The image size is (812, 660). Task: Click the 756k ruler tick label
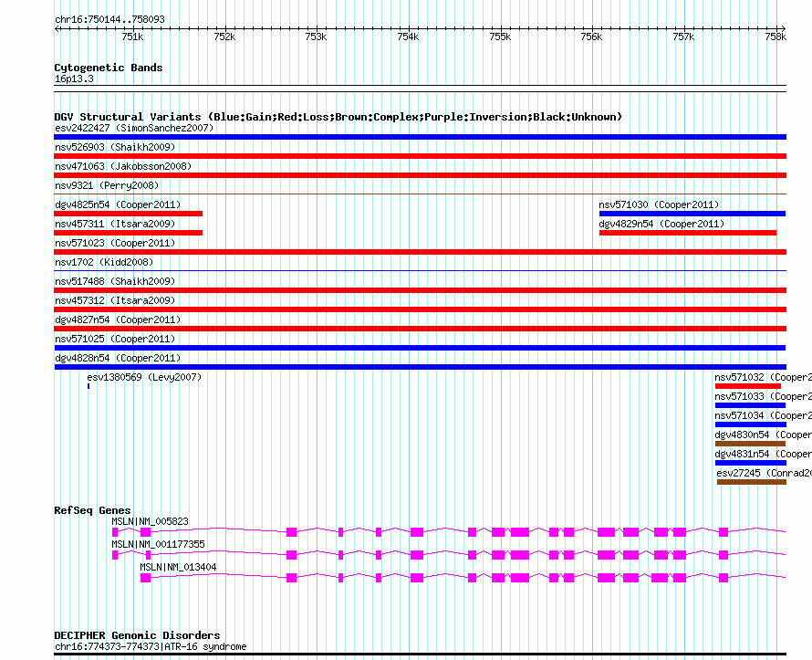pos(591,37)
